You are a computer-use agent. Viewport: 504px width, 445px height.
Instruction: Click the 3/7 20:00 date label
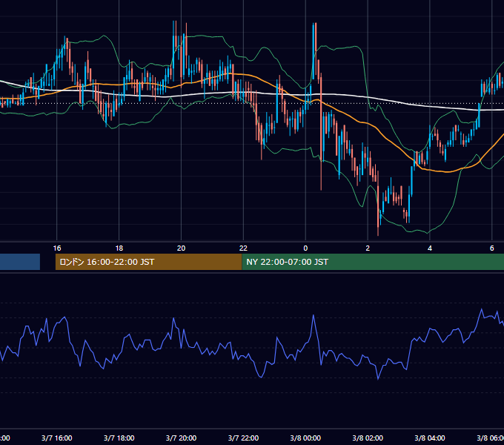click(181, 438)
